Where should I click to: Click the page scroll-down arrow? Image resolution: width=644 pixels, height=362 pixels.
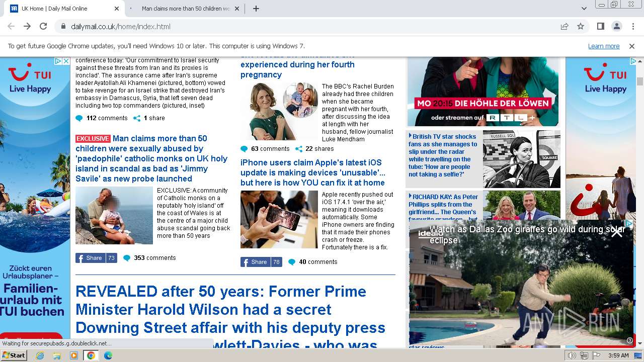coord(640,343)
